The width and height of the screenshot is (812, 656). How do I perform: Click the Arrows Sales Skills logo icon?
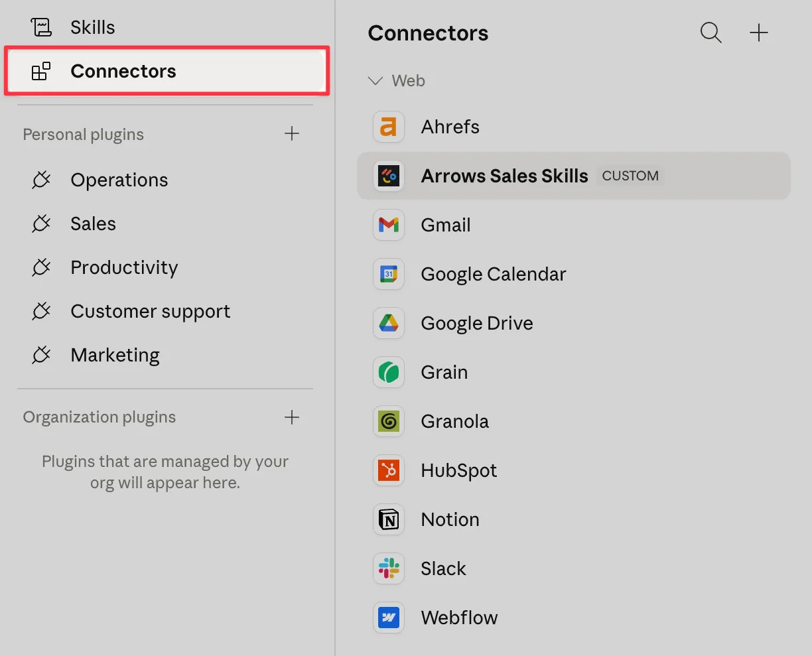click(x=389, y=176)
